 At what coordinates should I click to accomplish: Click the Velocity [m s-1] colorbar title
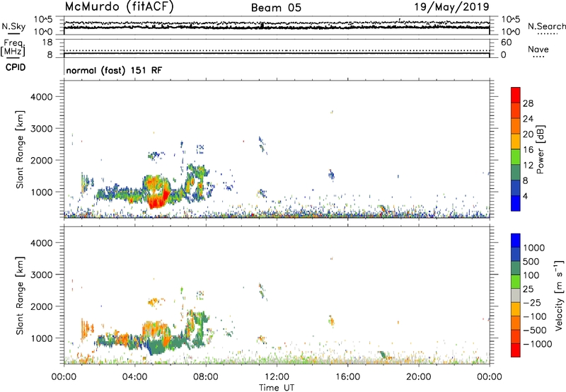coord(560,295)
